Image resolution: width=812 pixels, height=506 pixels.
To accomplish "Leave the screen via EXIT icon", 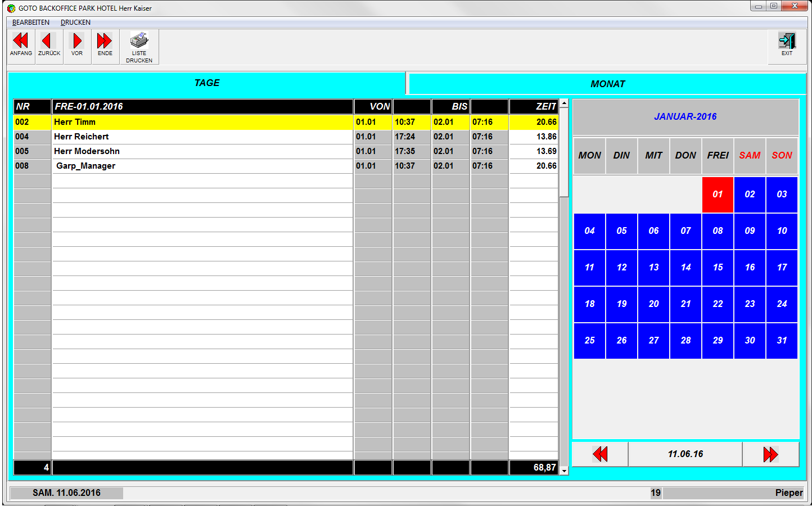I will point(787,41).
